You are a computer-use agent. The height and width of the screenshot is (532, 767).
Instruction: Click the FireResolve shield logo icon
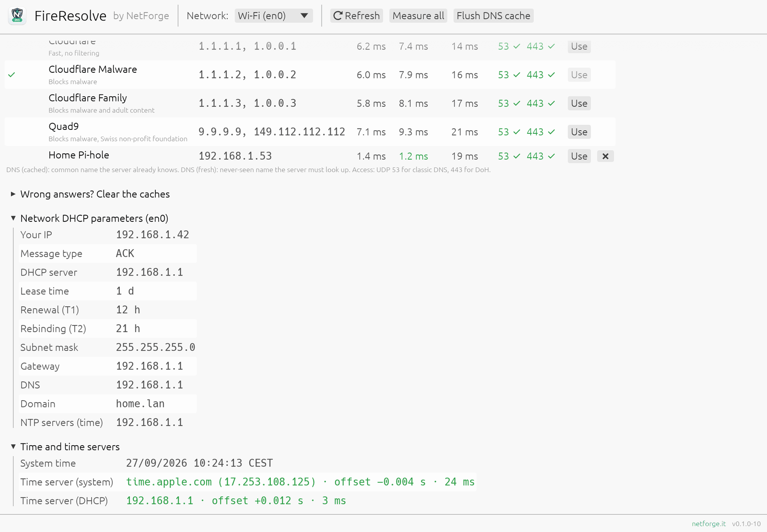[17, 16]
